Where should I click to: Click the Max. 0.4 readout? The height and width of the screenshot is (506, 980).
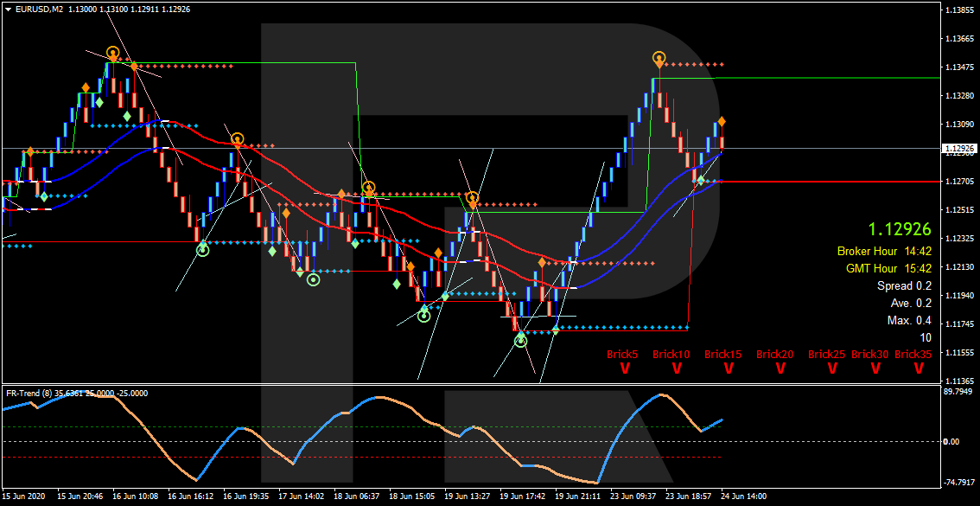909,321
